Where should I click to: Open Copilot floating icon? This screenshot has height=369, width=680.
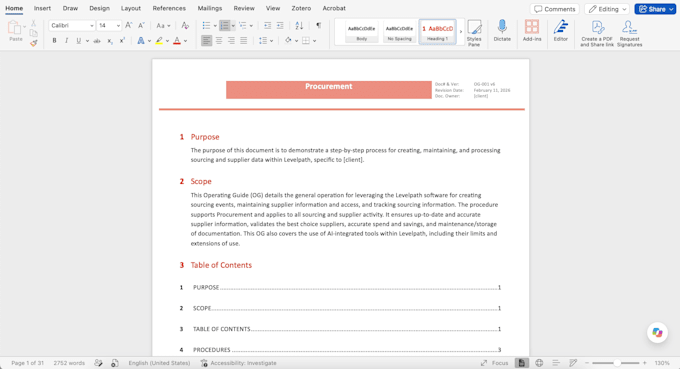pos(657,333)
